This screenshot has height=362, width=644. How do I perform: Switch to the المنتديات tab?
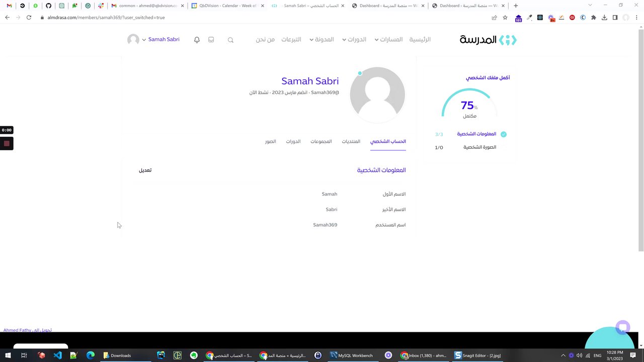[351, 142]
